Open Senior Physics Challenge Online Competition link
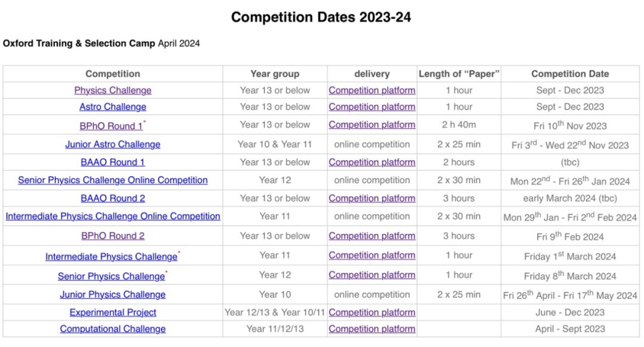Viewport: 644px width, 347px height. pyautogui.click(x=113, y=180)
